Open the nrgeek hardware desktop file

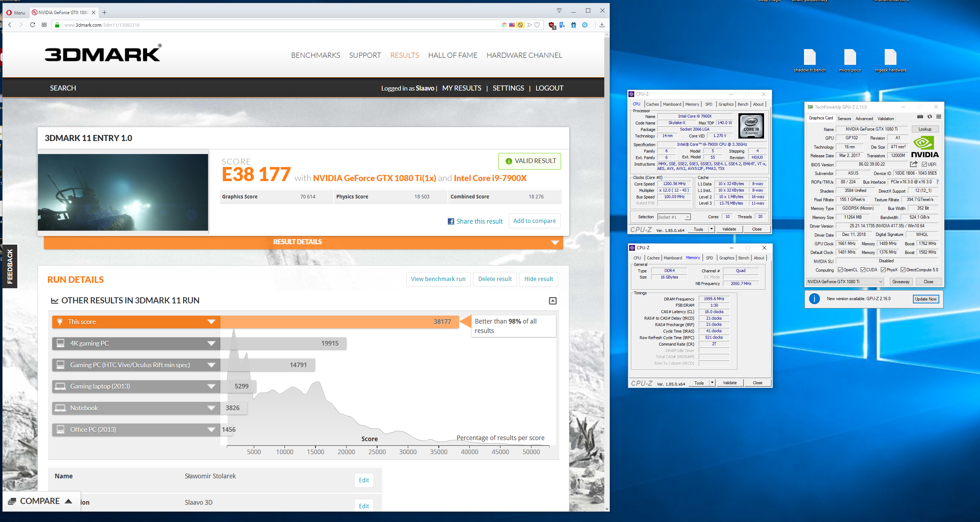(891, 61)
